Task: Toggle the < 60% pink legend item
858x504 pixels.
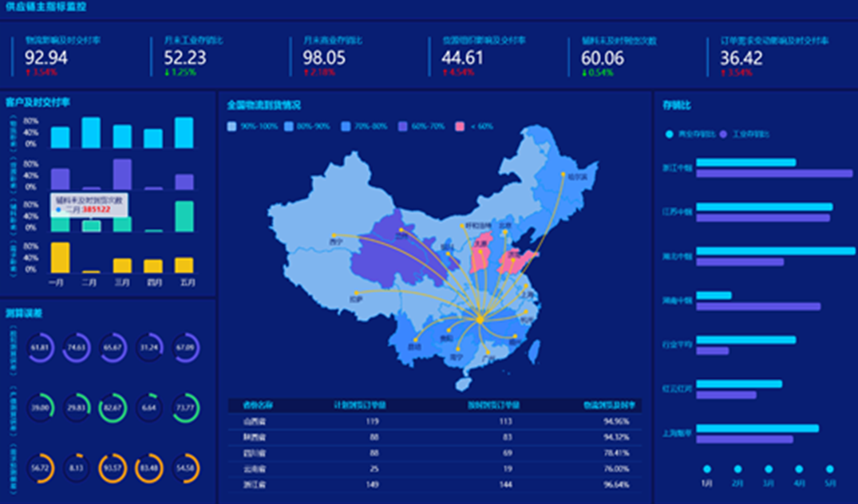Action: point(474,126)
